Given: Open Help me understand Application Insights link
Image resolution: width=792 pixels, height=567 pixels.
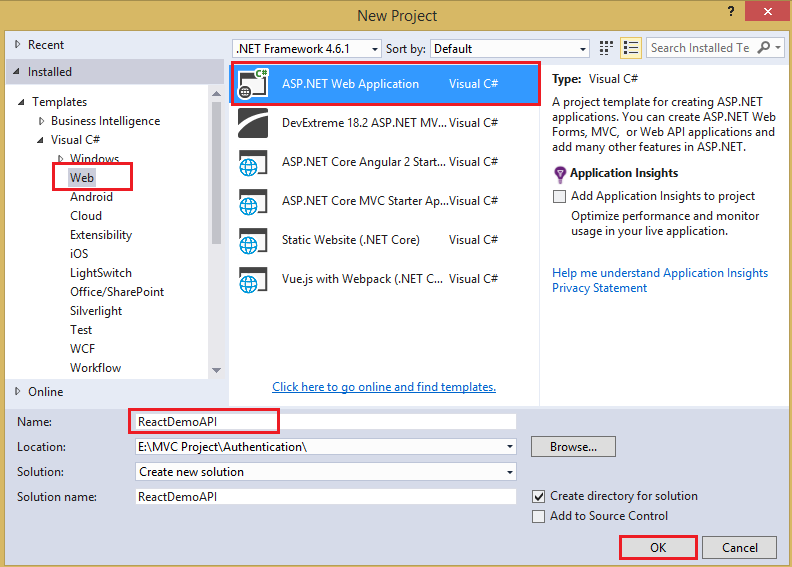Looking at the screenshot, I should (x=660, y=273).
